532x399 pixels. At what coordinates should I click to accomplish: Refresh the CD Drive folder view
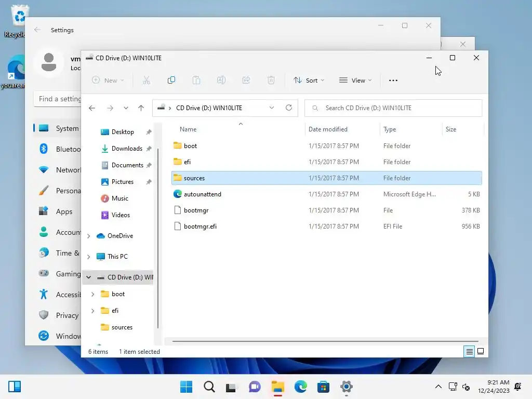289,108
